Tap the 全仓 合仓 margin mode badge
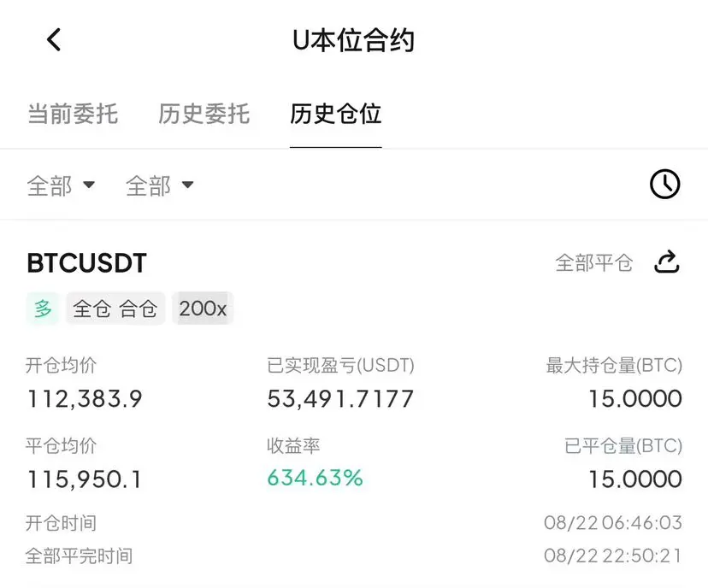This screenshot has height=588, width=708. [115, 309]
